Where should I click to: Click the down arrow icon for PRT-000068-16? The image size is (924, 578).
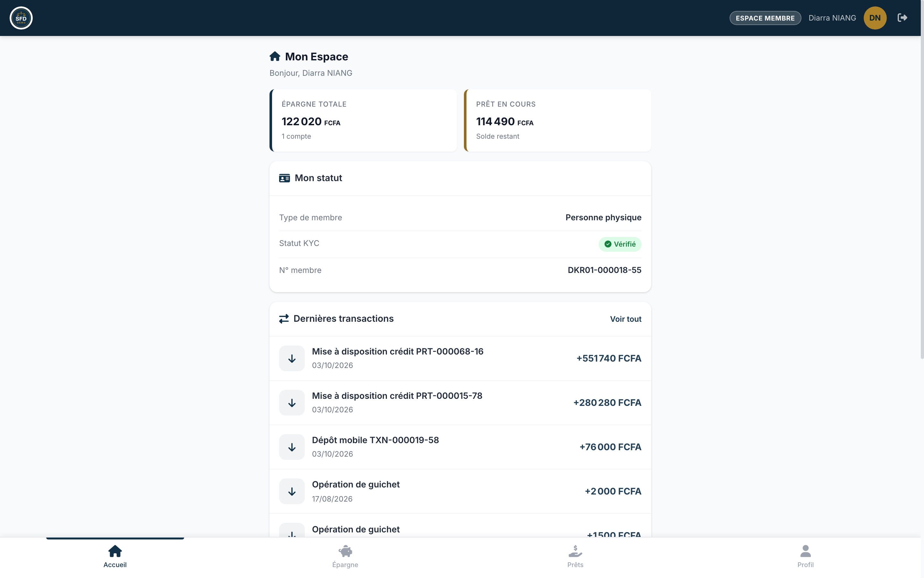pos(292,359)
